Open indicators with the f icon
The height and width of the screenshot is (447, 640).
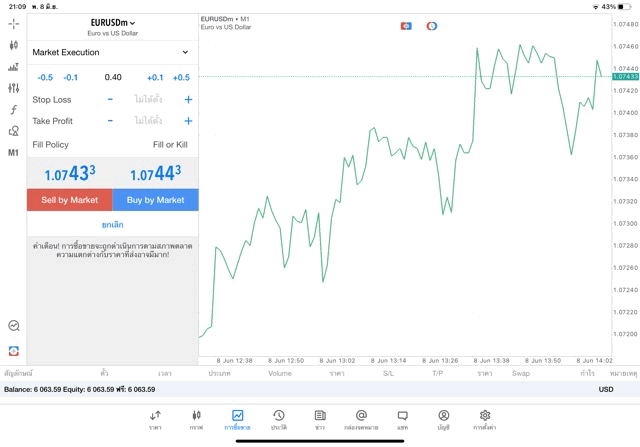click(13, 110)
